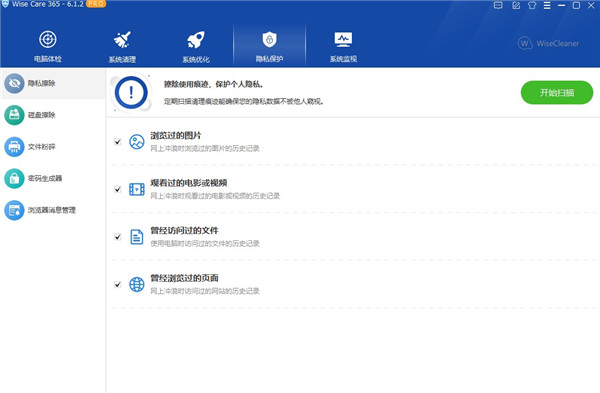Select the 曾经访问过的文件 item title
The image size is (600, 393).
[x=184, y=230]
